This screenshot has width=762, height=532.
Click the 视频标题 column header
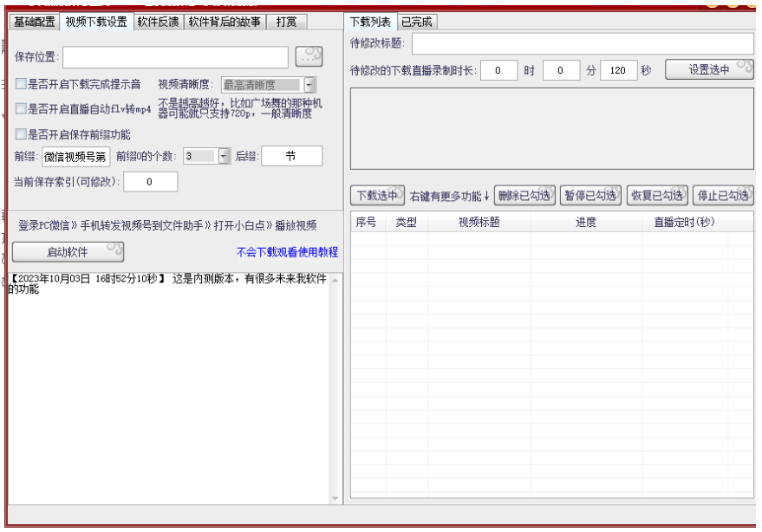(479, 223)
